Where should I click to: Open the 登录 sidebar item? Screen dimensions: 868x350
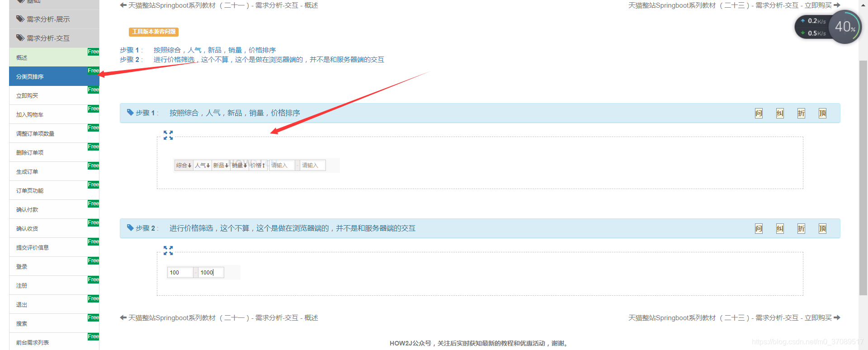click(x=54, y=266)
